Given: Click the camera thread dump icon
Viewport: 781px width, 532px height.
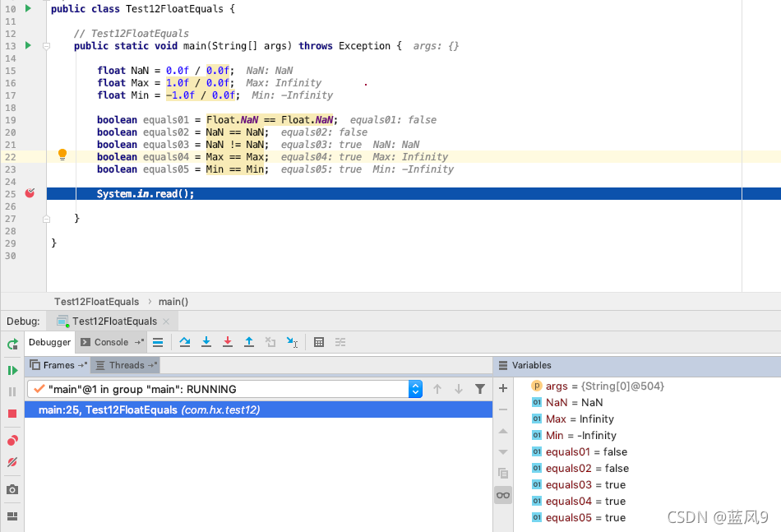Looking at the screenshot, I should 12,489.
